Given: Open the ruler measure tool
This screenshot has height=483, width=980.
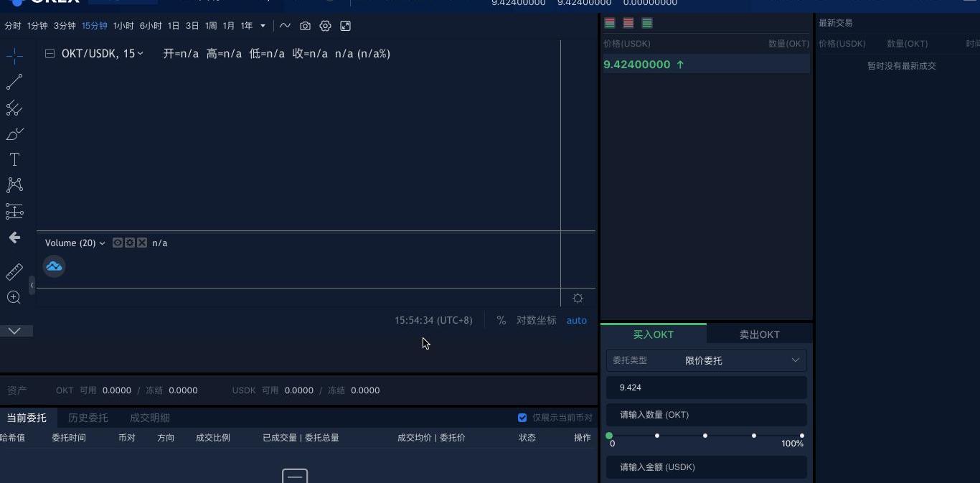Looking at the screenshot, I should click(14, 272).
